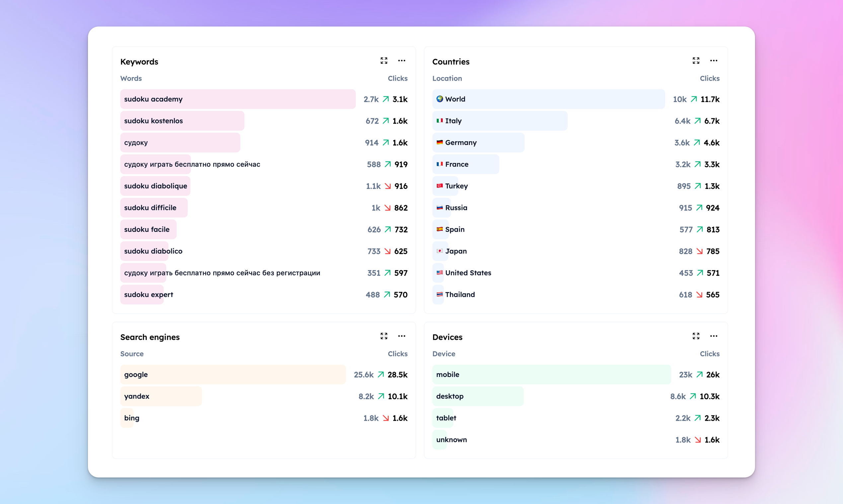Select the yandex source row
The width and height of the screenshot is (843, 504).
click(x=264, y=396)
